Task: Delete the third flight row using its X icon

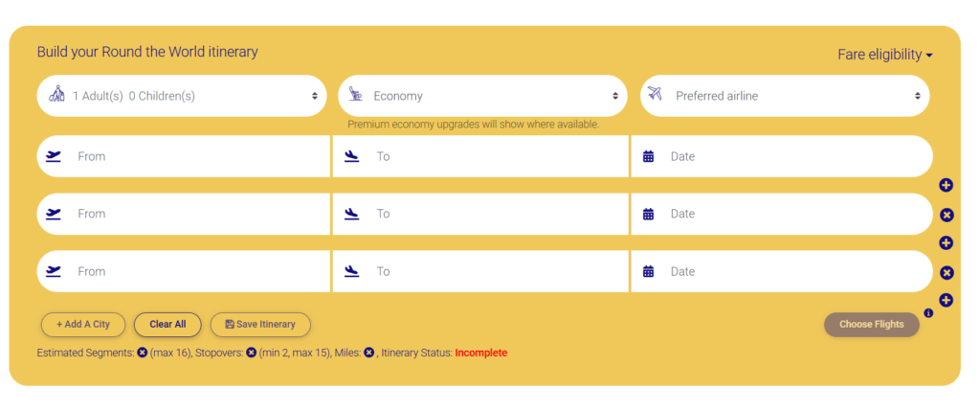Action: point(947,272)
